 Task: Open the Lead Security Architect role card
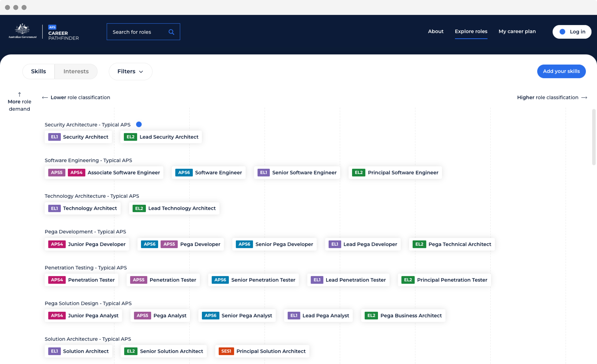coord(161,137)
